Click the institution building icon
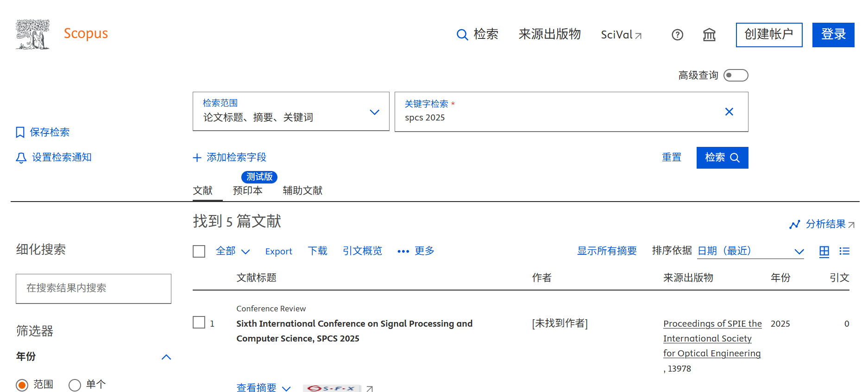868x392 pixels. (x=709, y=35)
